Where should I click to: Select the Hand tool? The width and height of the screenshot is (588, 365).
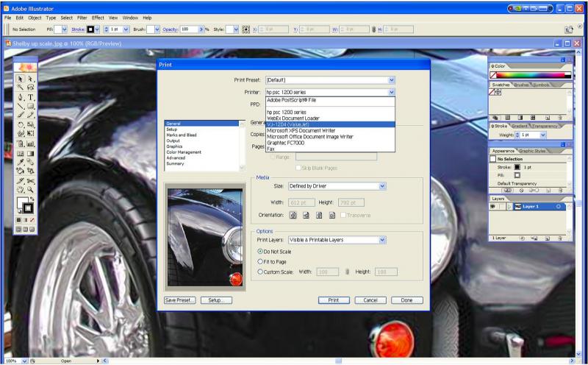[x=21, y=190]
